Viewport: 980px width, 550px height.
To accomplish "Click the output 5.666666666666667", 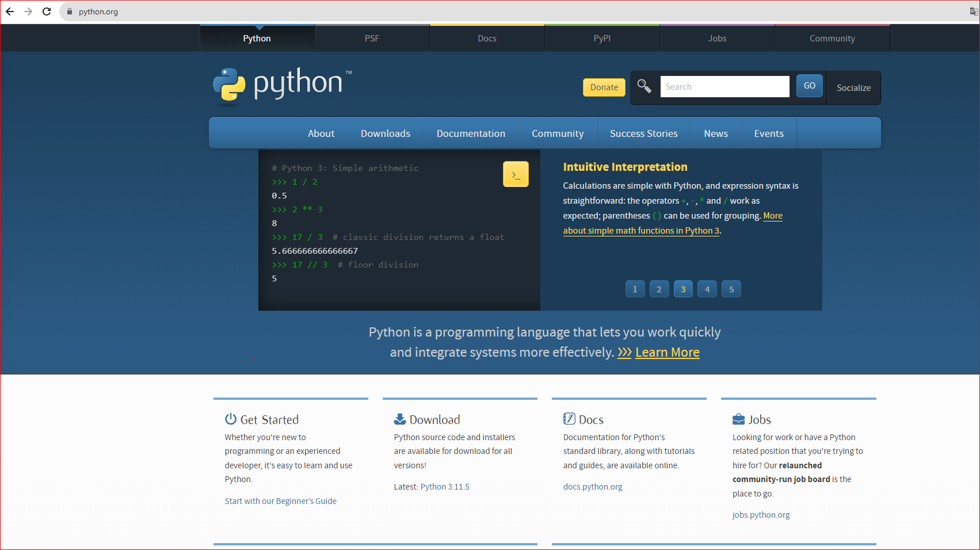I will [315, 251].
